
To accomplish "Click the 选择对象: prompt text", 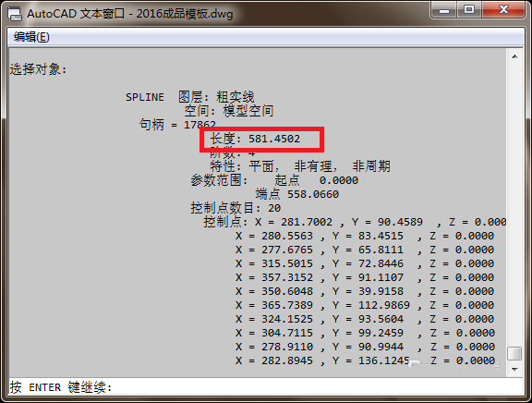I will coord(39,69).
